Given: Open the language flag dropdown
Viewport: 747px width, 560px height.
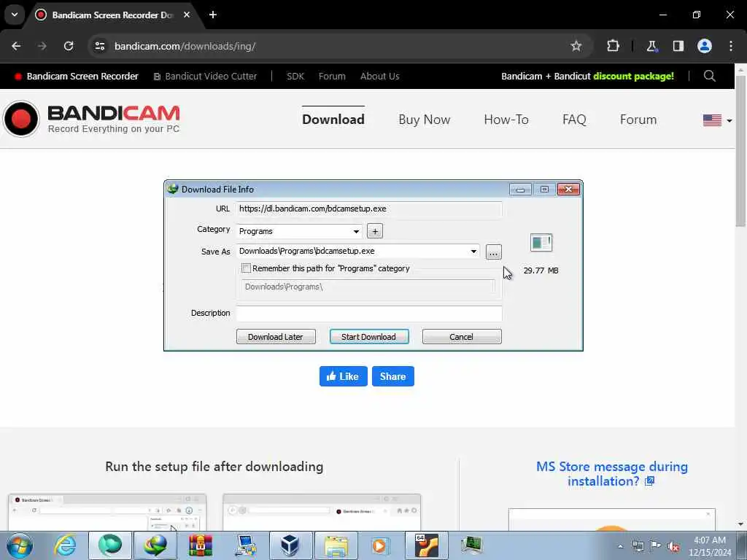Looking at the screenshot, I should click(717, 120).
